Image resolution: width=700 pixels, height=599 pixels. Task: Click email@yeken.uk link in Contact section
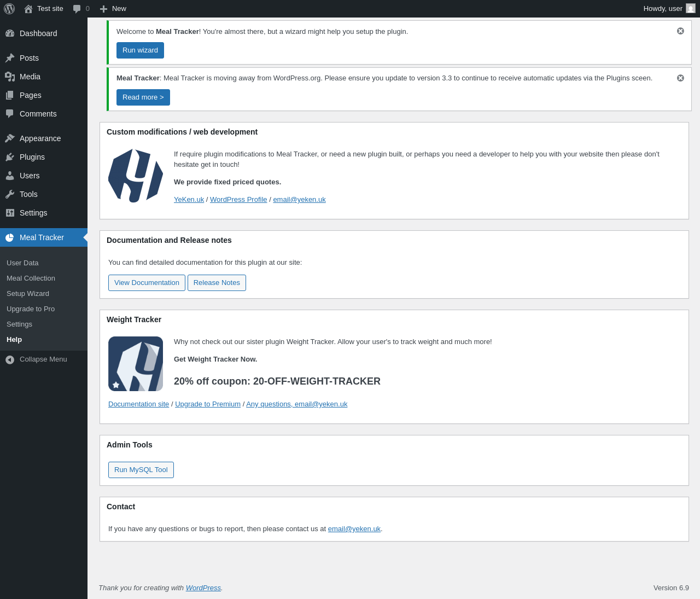point(354,529)
